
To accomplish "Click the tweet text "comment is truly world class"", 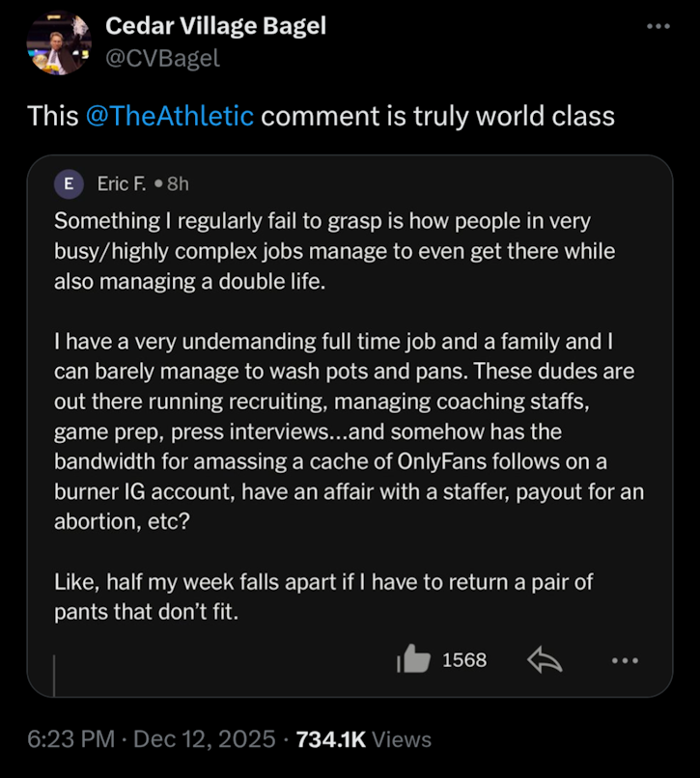I will click(x=437, y=117).
